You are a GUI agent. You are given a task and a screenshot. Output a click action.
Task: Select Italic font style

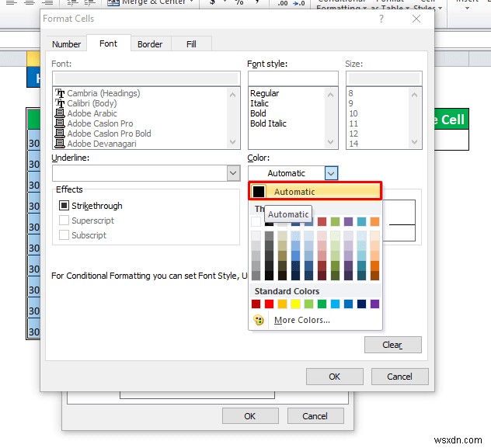[259, 103]
